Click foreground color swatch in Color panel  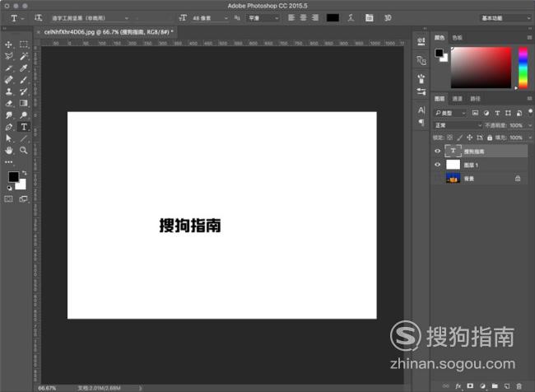click(x=440, y=53)
